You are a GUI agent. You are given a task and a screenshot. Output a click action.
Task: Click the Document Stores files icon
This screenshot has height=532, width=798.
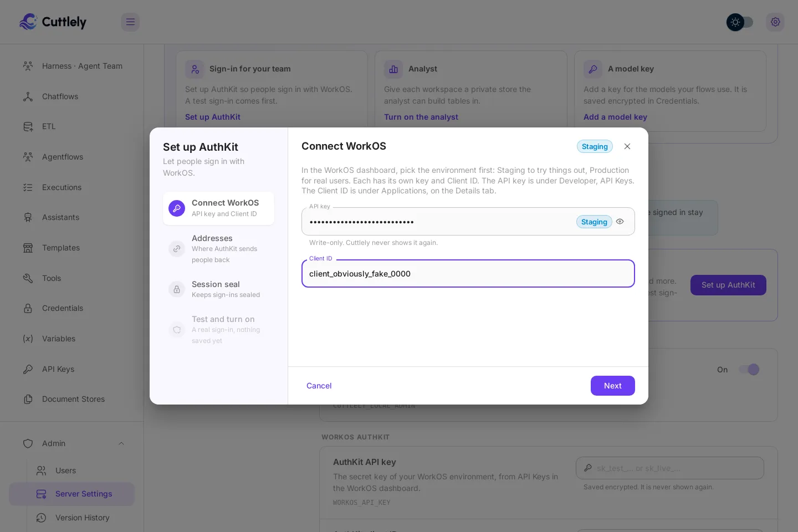pyautogui.click(x=28, y=399)
